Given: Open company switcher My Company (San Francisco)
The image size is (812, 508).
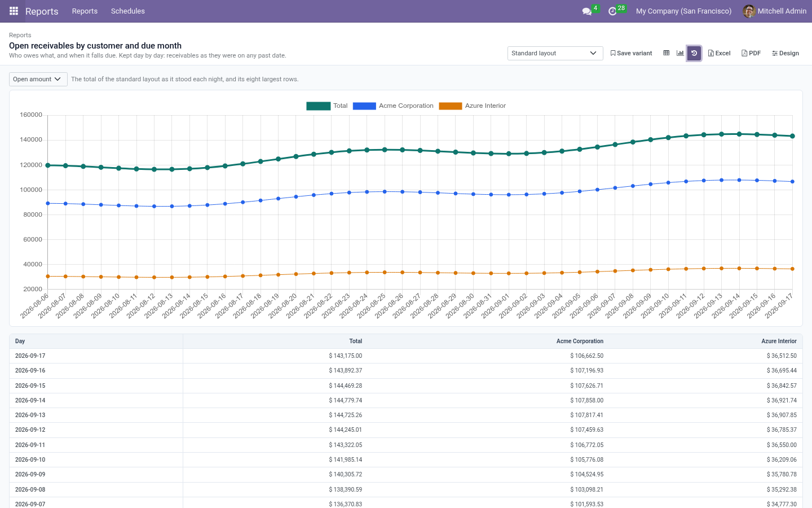Looking at the screenshot, I should pyautogui.click(x=683, y=11).
